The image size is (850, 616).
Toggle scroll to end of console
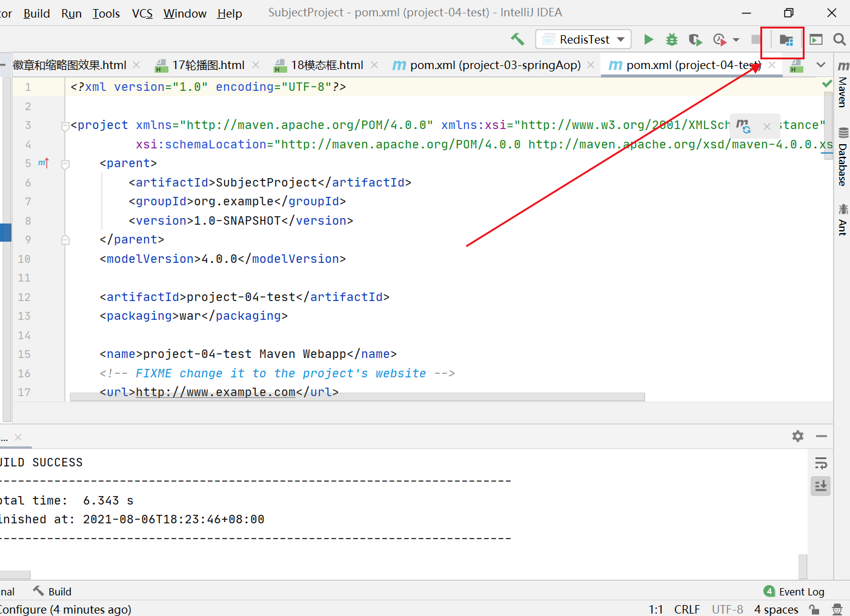821,486
